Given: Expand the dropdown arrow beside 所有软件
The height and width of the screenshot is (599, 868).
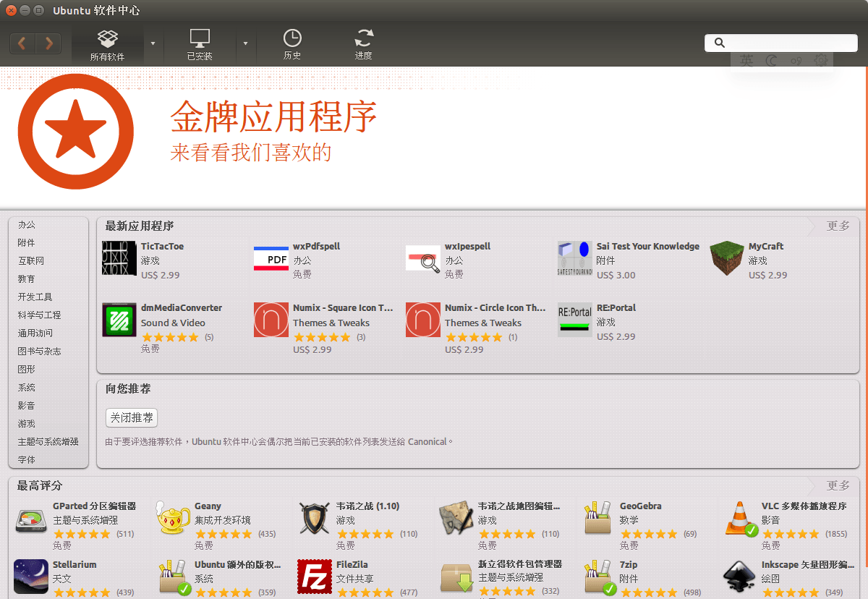Looking at the screenshot, I should pos(153,44).
